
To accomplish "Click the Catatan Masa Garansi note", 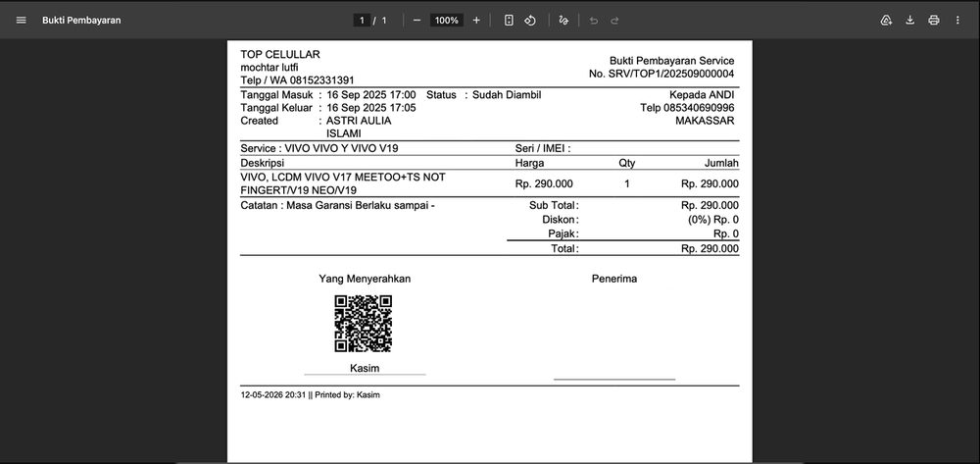I will (337, 205).
